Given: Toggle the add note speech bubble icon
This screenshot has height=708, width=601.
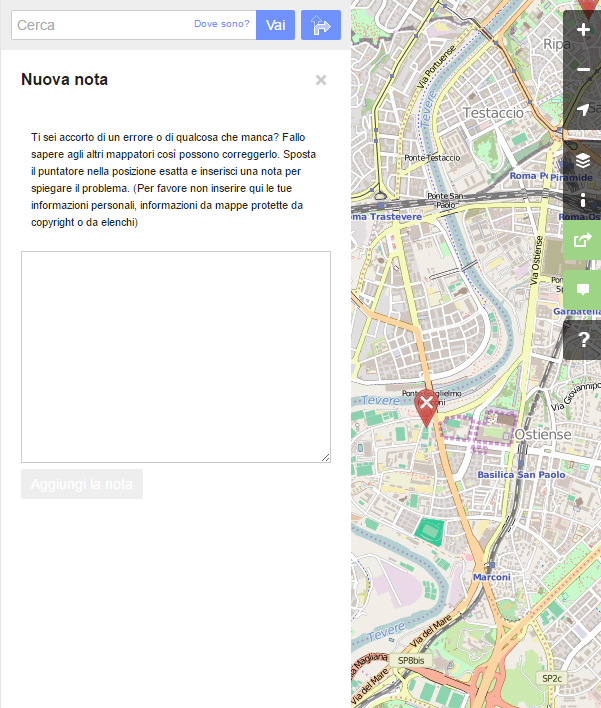Looking at the screenshot, I should 583,289.
